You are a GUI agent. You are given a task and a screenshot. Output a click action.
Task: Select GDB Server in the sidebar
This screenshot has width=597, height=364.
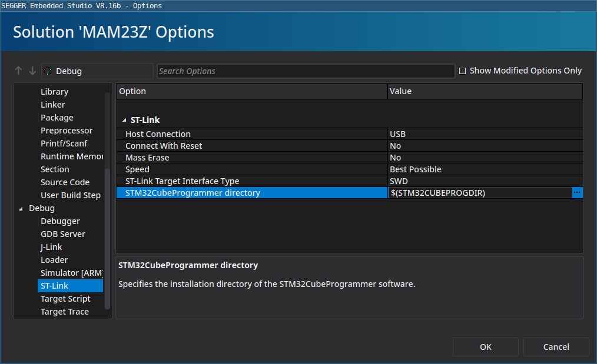click(x=62, y=234)
